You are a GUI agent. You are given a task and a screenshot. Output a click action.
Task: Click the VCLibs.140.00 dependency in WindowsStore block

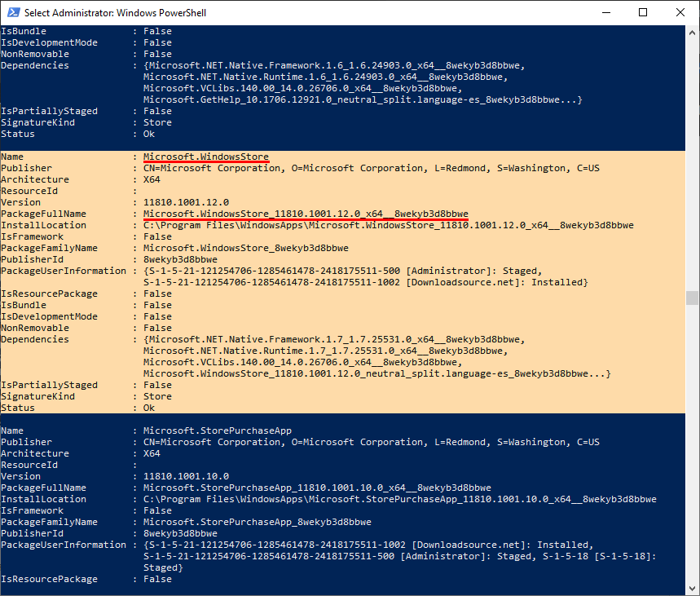302,362
